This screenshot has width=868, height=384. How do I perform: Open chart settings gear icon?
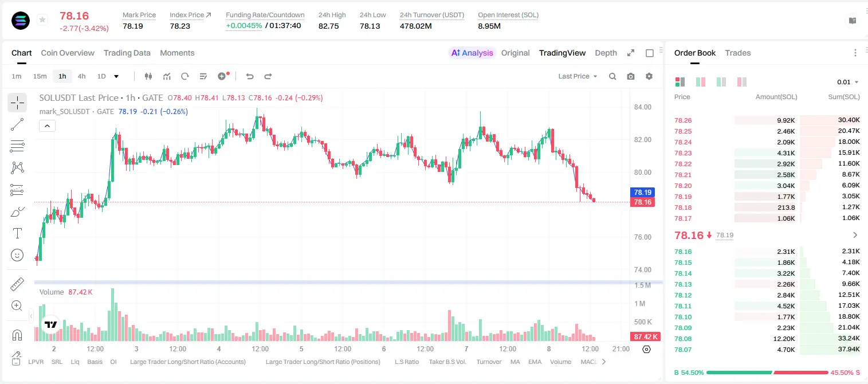[649, 76]
